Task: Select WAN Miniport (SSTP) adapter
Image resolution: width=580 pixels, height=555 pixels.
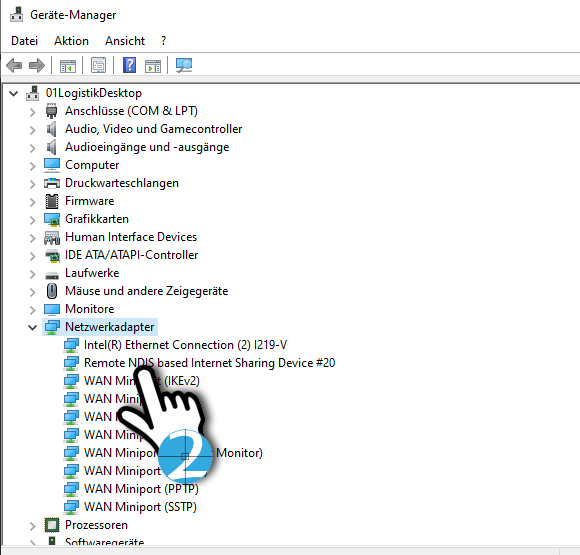Action: tap(140, 507)
